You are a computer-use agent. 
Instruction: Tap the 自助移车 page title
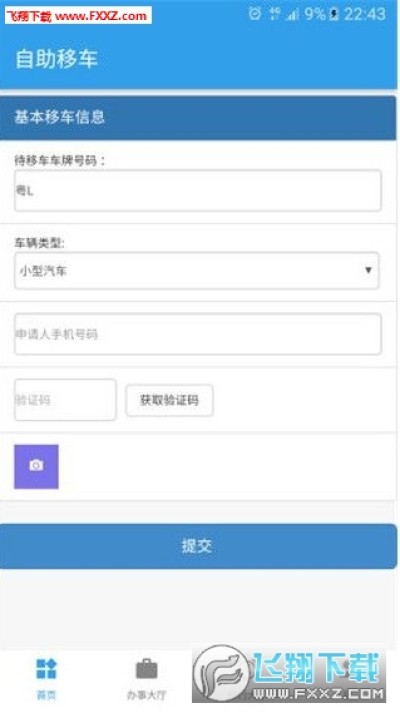pyautogui.click(x=56, y=59)
